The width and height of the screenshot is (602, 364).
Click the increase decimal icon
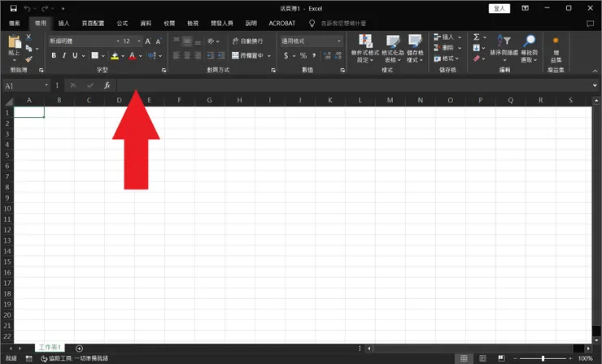pos(327,55)
